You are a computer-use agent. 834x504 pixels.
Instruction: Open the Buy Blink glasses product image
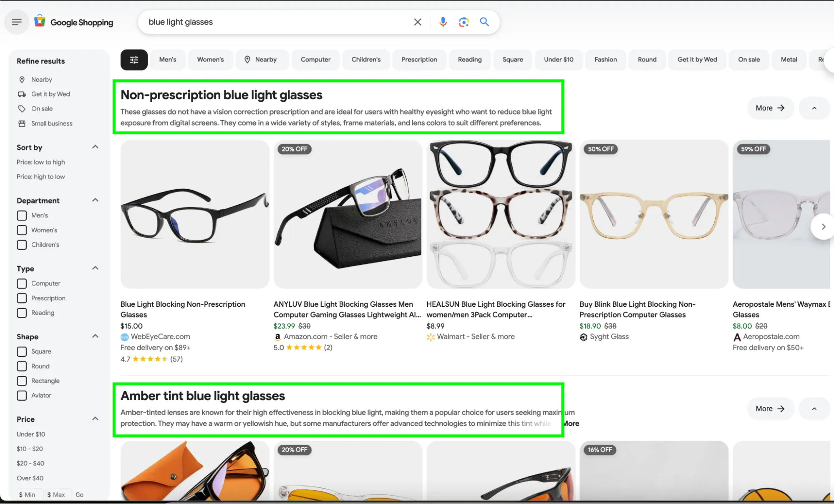coord(654,214)
